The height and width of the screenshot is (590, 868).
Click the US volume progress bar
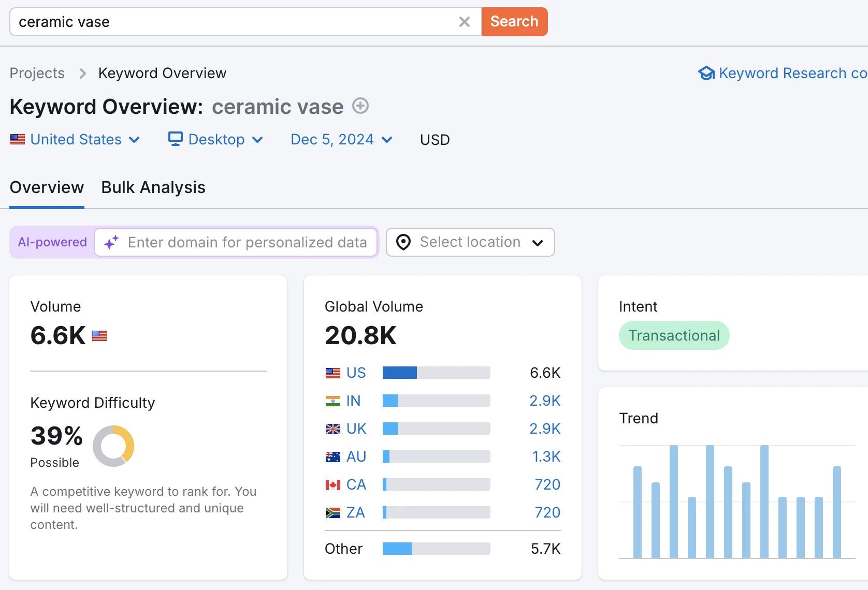tap(437, 373)
